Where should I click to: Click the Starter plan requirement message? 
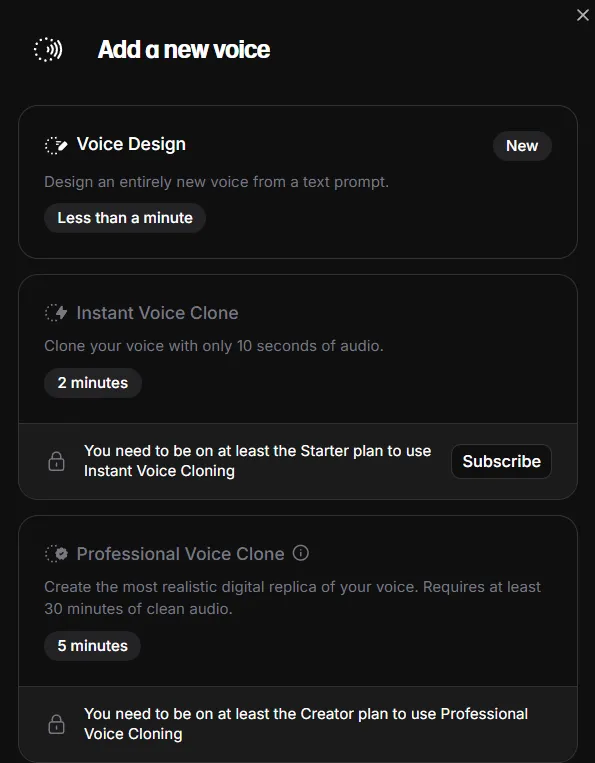pyautogui.click(x=257, y=461)
